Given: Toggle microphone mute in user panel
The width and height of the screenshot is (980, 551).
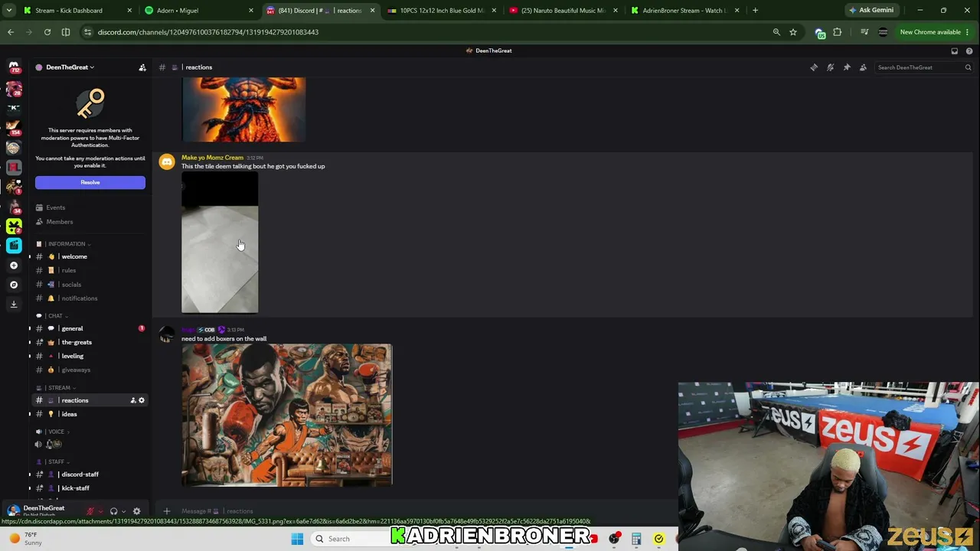Looking at the screenshot, I should (90, 511).
